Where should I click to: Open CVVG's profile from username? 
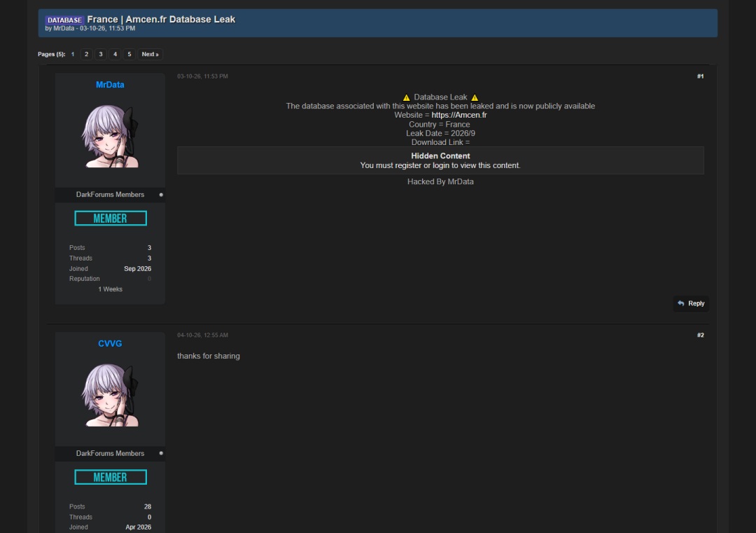(110, 343)
